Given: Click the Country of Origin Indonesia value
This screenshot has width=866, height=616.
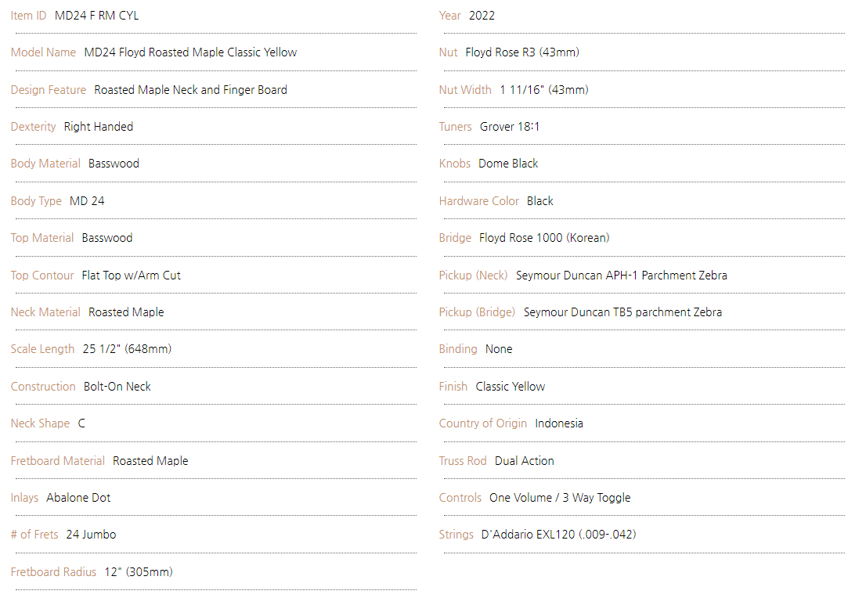Looking at the screenshot, I should (x=559, y=423).
